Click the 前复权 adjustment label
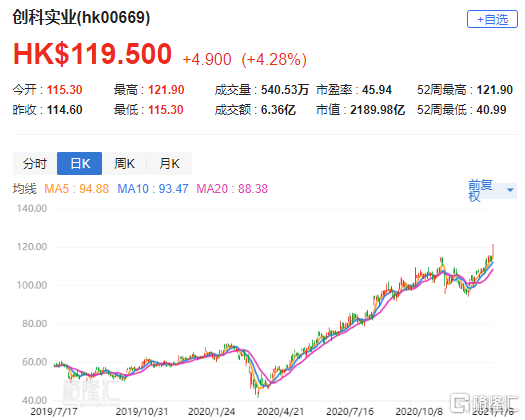Screen dimensions: 525x420 [x=480, y=190]
